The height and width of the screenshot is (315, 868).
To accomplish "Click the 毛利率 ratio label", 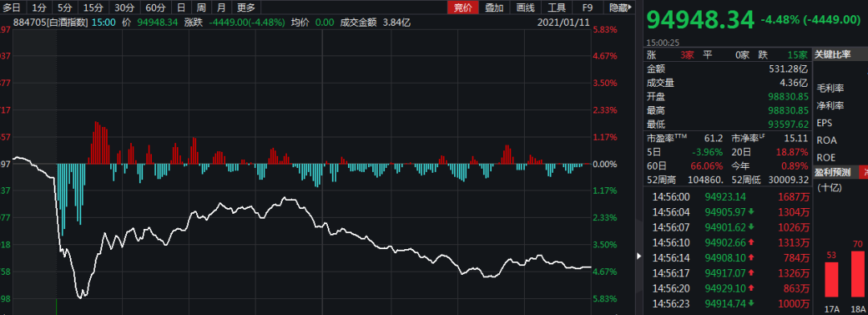I will coord(830,88).
